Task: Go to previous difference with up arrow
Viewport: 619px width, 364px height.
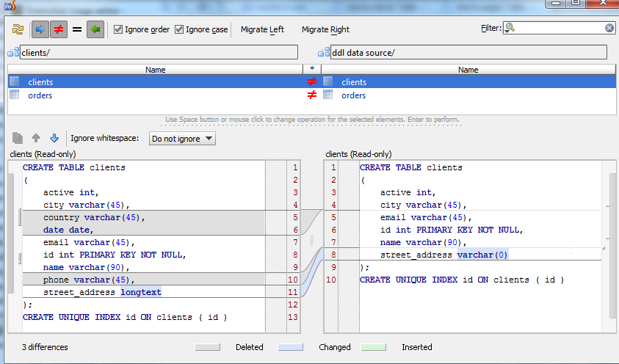Action: coord(36,138)
